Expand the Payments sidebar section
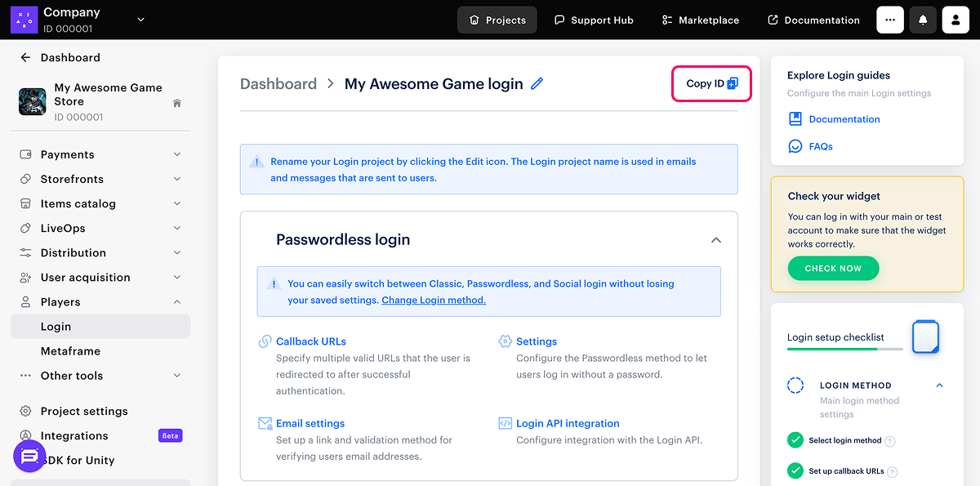The image size is (980, 486). (x=177, y=154)
